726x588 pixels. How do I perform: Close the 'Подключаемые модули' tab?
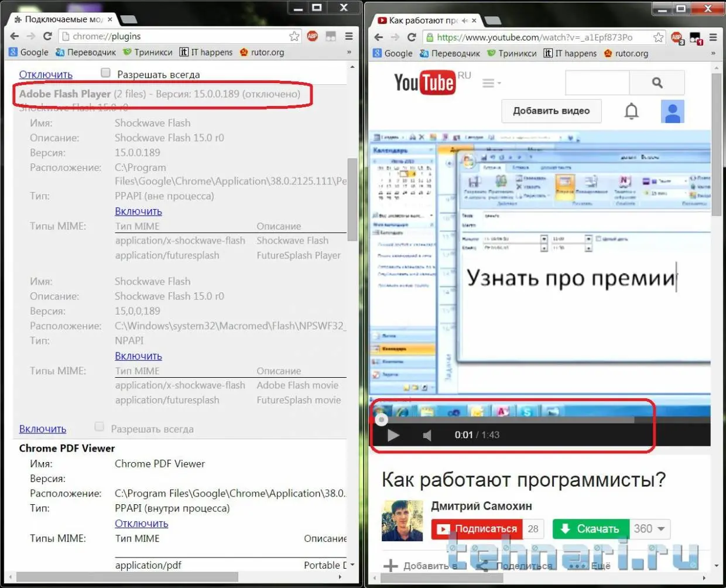pyautogui.click(x=110, y=19)
